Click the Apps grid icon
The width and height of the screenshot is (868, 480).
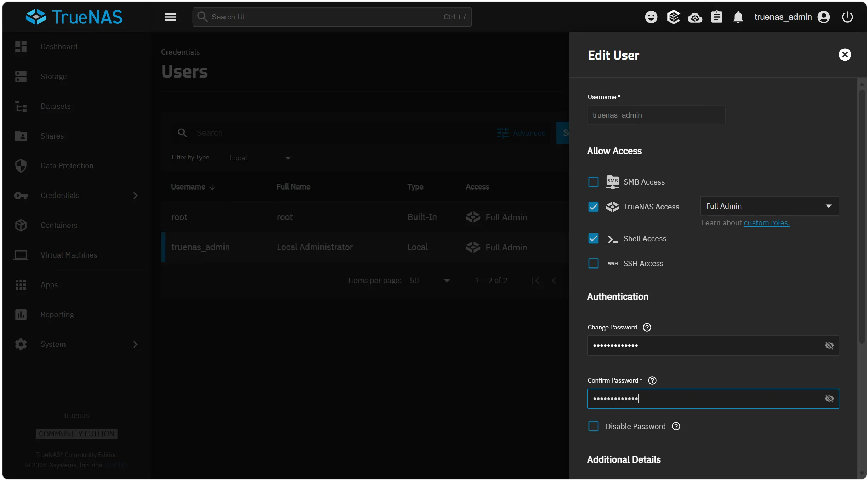click(x=21, y=285)
